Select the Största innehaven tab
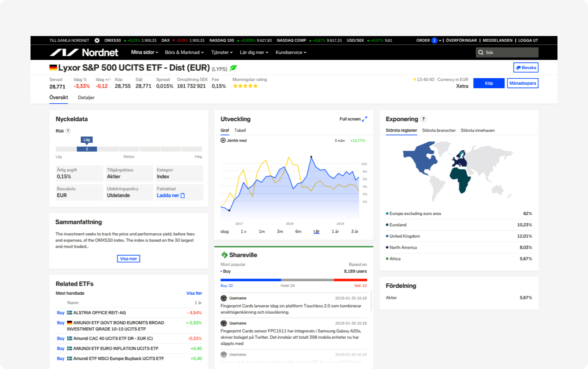The width and height of the screenshot is (588, 369). tap(477, 130)
